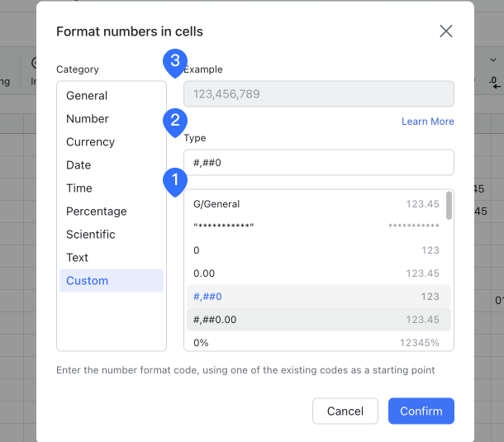
Task: Select the General category
Action: (x=87, y=96)
